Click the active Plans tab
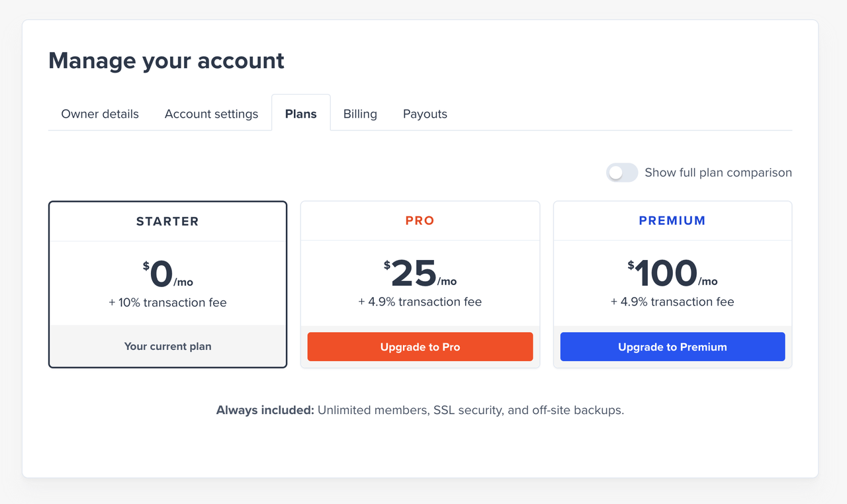This screenshot has width=847, height=504. point(300,114)
